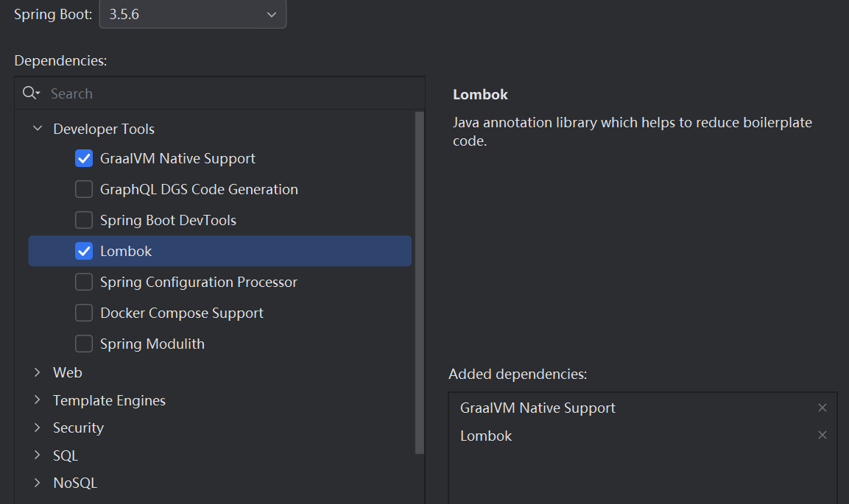Select Lombok in Added dependencies list
Viewport: 849px width, 504px height.
click(x=486, y=436)
